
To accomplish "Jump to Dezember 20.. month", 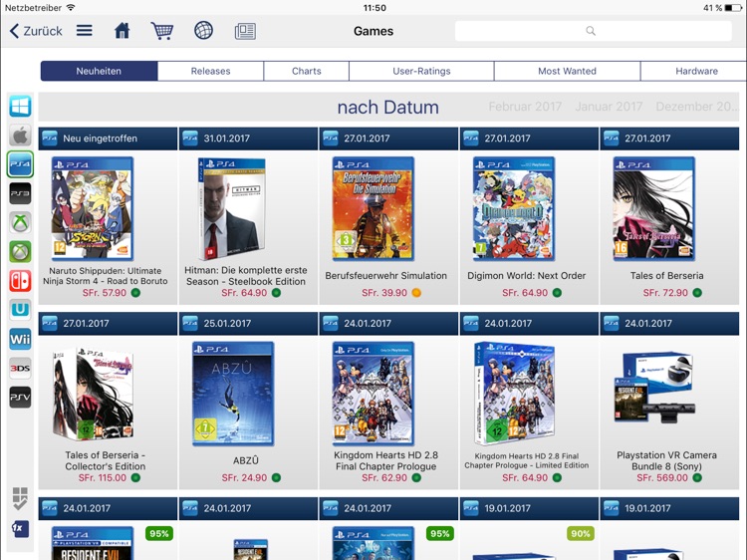I will (696, 107).
